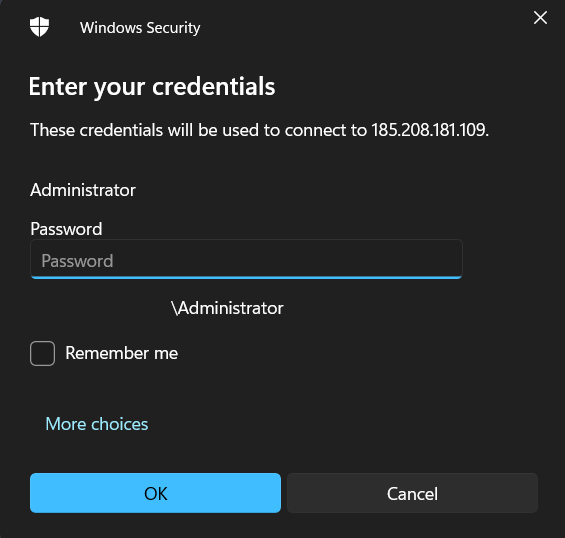
Task: Confirm credentials with the OK button
Action: tap(155, 493)
